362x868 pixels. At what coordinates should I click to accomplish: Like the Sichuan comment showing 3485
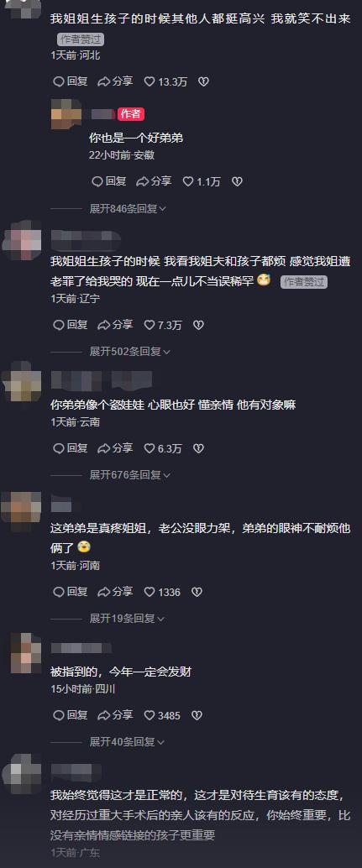pyautogui.click(x=162, y=715)
